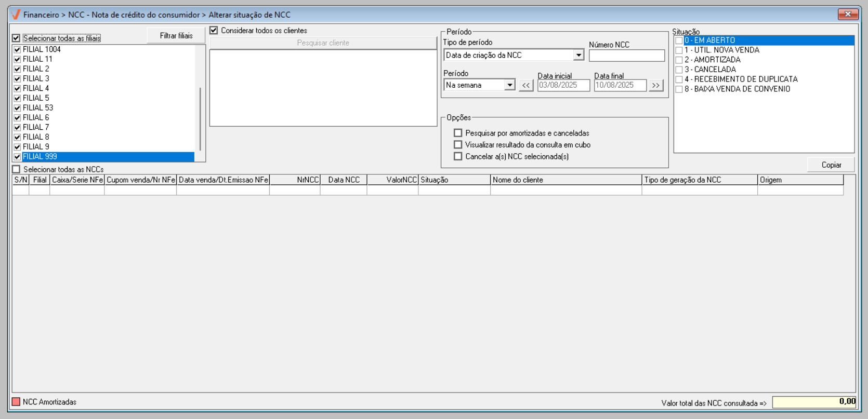Select FILIAL 8 row text
Image resolution: width=868 pixels, height=419 pixels.
coord(36,137)
